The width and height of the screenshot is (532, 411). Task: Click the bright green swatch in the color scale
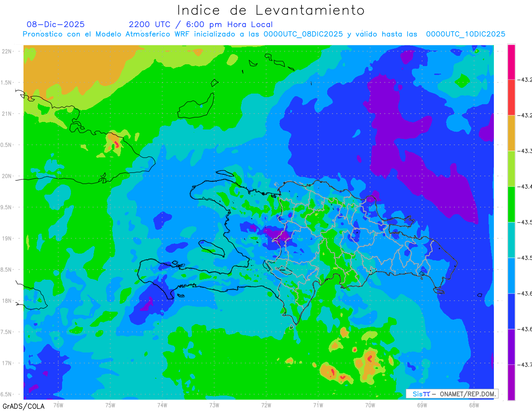[511, 204]
